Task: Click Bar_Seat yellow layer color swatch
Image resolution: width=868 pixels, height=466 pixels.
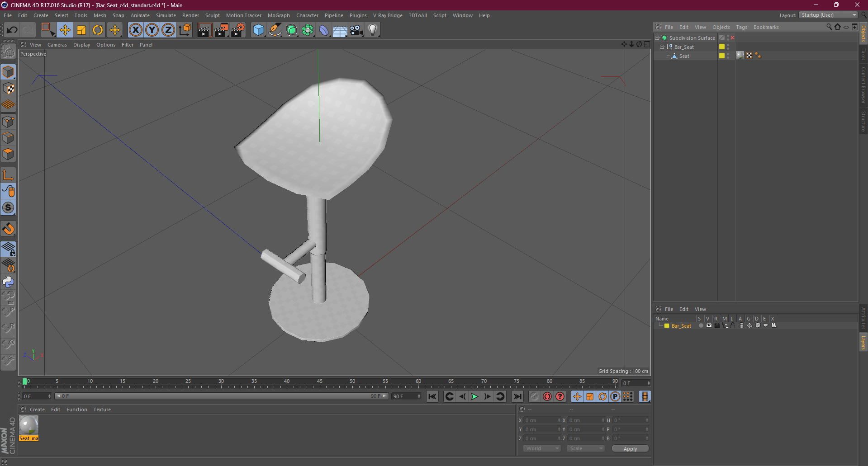Action: 667,325
